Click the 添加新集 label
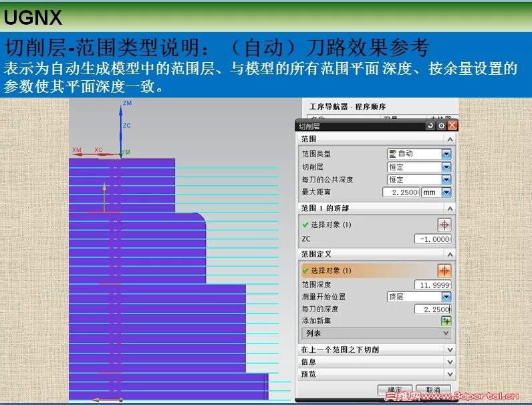The height and width of the screenshot is (405, 532). pyautogui.click(x=316, y=321)
